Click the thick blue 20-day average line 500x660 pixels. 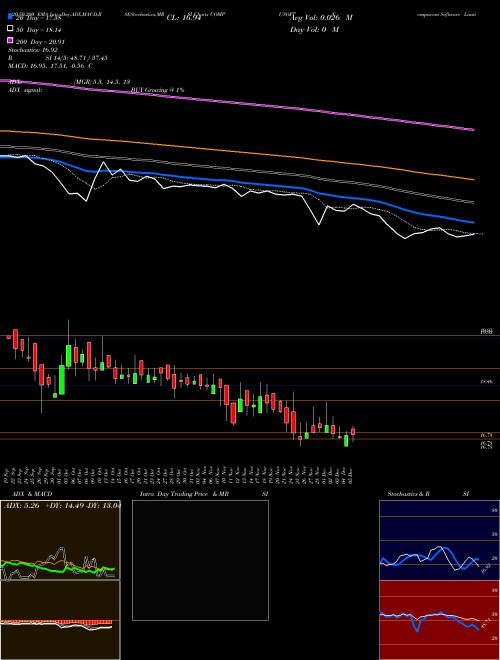click(237, 182)
